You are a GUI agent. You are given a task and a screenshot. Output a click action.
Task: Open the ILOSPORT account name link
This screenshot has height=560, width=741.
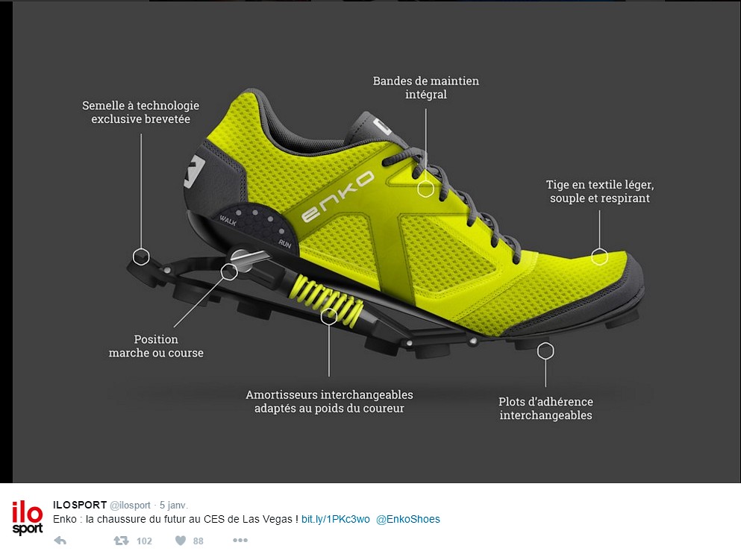point(80,505)
